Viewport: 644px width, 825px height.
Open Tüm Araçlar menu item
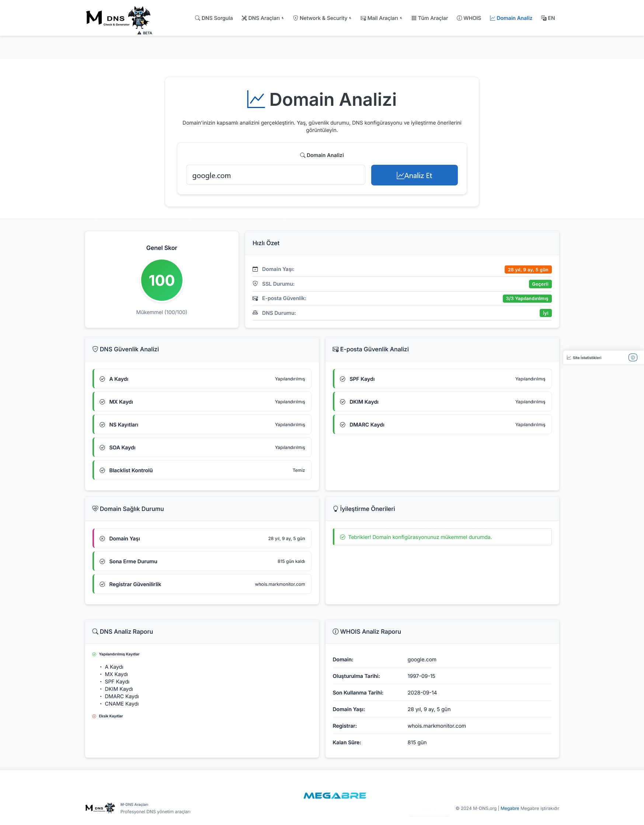coord(429,18)
